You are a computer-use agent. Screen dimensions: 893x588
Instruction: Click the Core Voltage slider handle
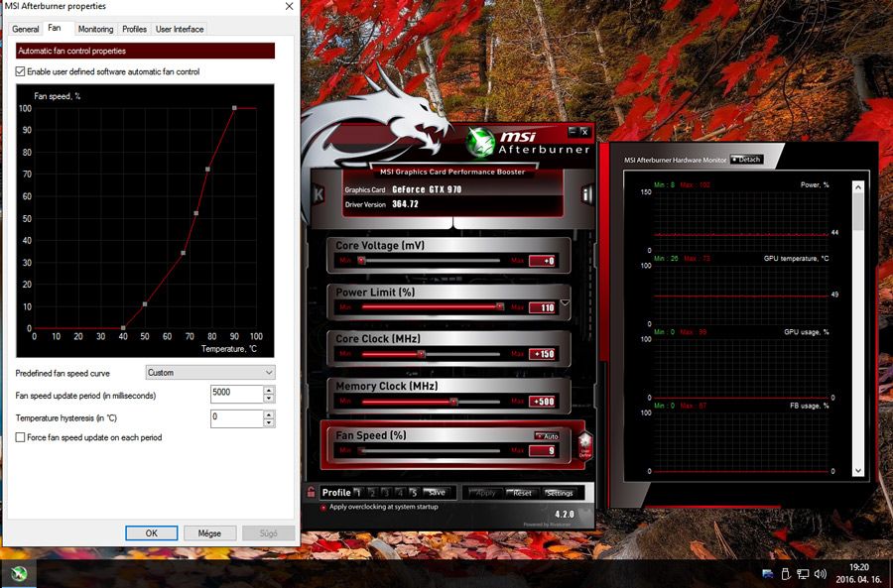(x=361, y=261)
